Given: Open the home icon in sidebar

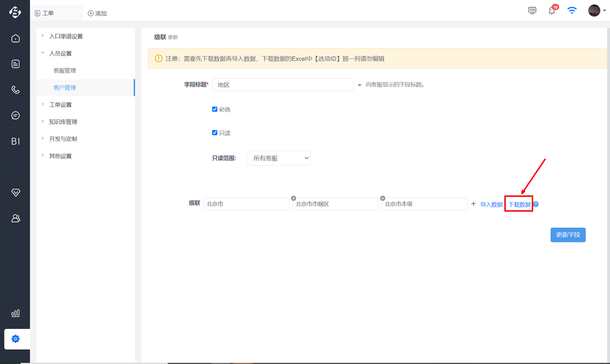Looking at the screenshot, I should tap(15, 39).
